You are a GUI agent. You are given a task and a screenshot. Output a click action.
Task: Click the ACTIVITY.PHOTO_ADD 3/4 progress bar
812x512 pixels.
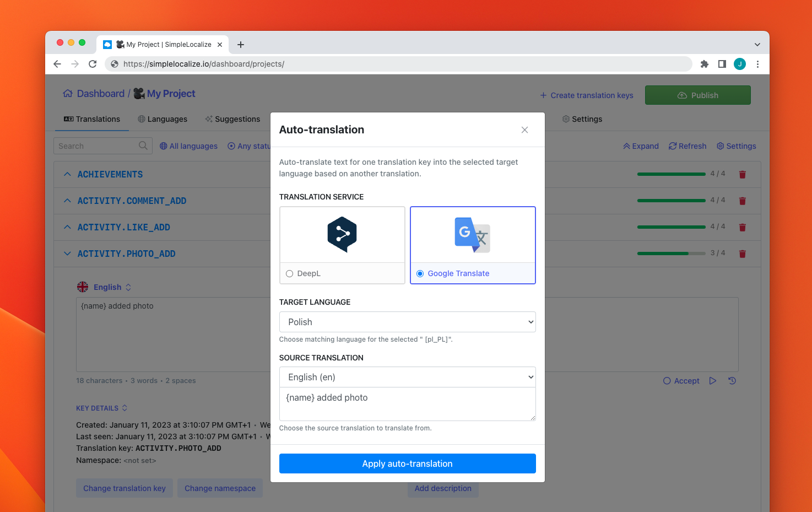[x=672, y=254]
